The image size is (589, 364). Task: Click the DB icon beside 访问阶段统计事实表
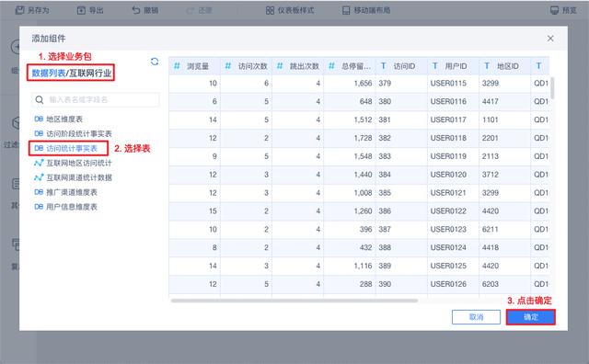39,133
